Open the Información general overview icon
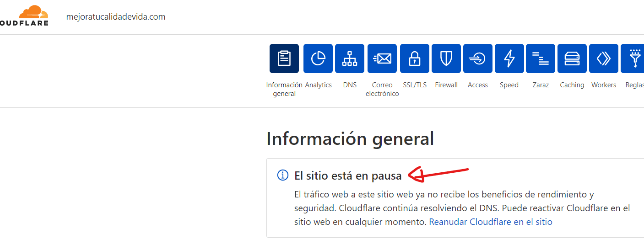 click(284, 59)
